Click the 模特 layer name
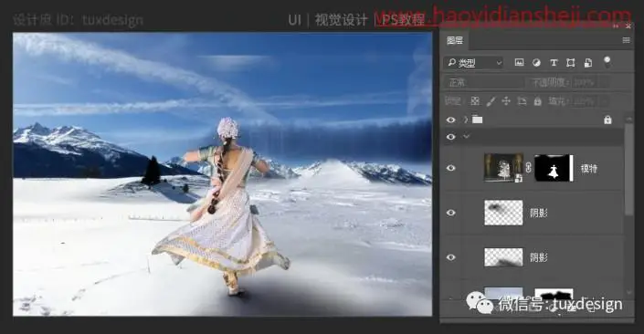Screen dimensions: 644x334 tap(588, 168)
